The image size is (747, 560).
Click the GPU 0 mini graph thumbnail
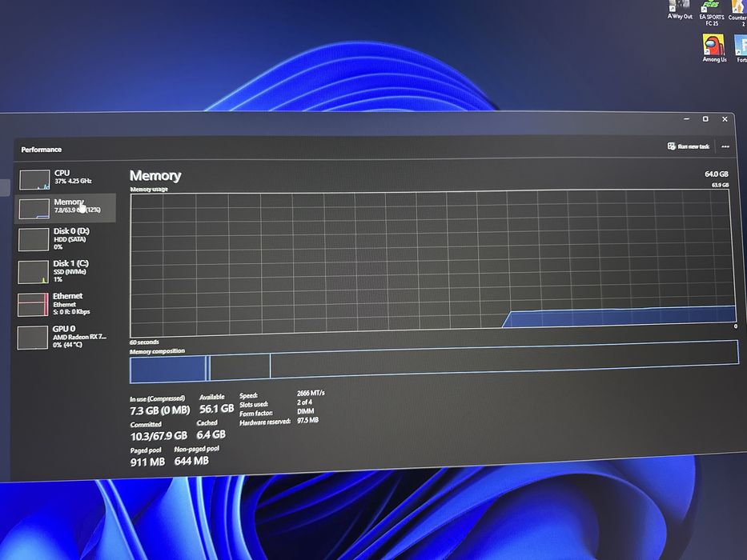(32, 338)
